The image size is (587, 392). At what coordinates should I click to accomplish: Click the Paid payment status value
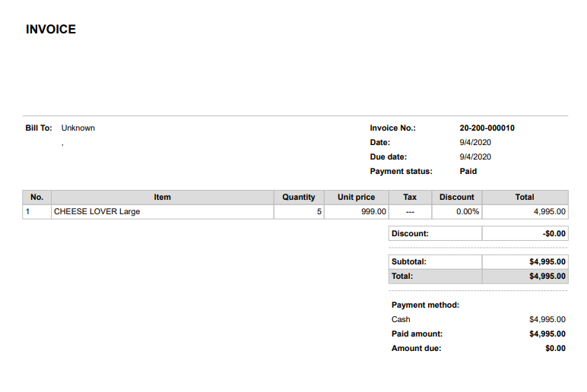[x=468, y=171]
